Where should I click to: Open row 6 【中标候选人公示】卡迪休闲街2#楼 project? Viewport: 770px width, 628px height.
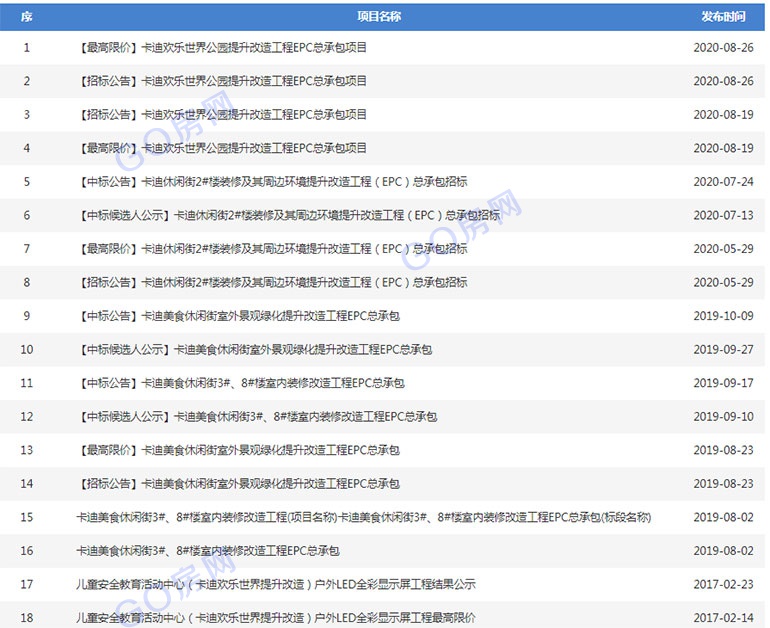(x=289, y=215)
